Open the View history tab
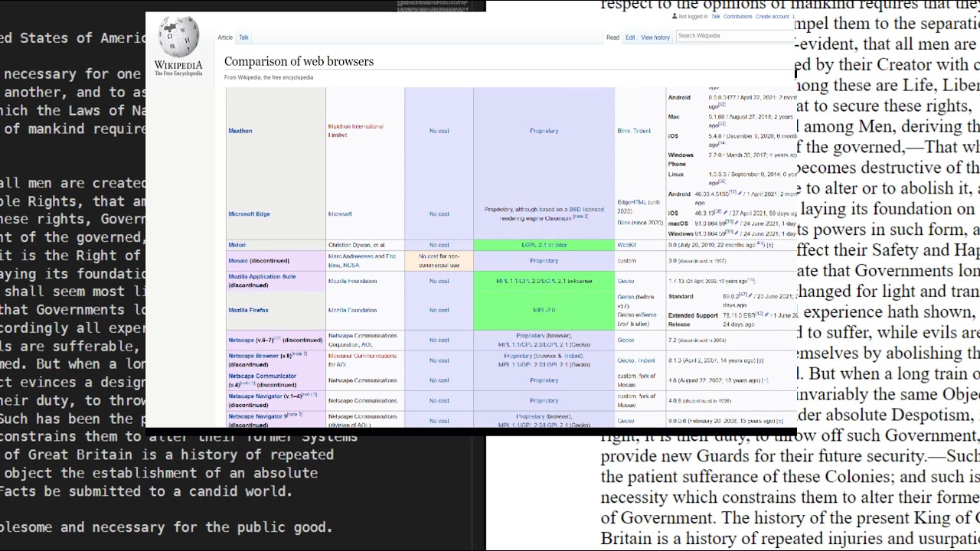Image resolution: width=980 pixels, height=551 pixels. pos(655,37)
